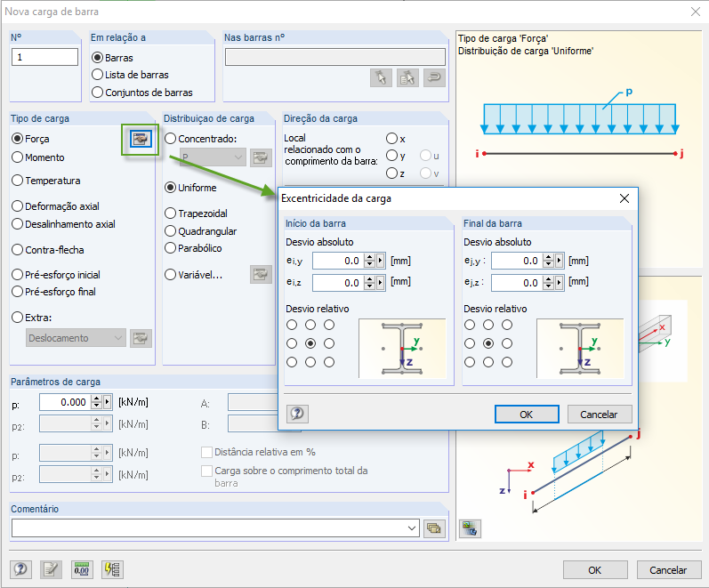Open the Extra load type settings icon
This screenshot has width=709, height=588.
click(141, 338)
